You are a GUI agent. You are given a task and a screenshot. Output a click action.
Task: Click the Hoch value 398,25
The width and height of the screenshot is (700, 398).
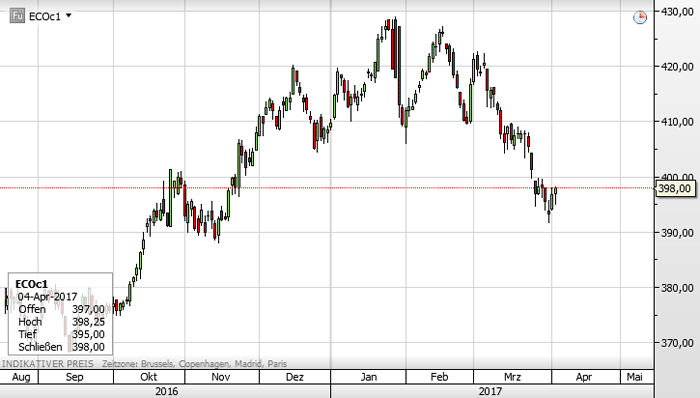tap(88, 322)
